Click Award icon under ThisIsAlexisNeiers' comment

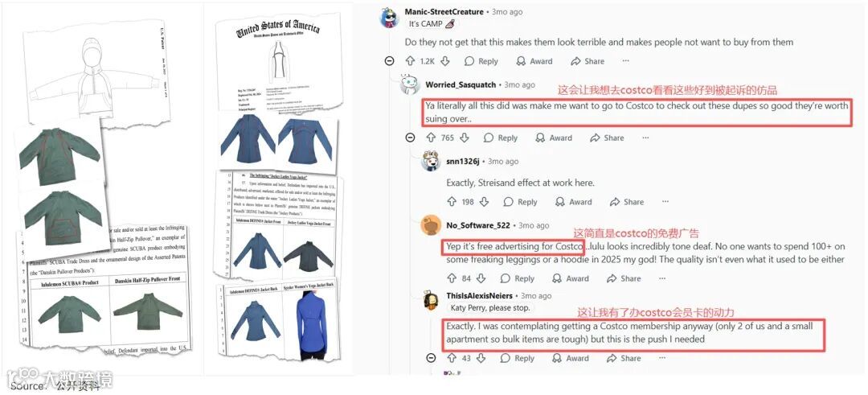(571, 358)
